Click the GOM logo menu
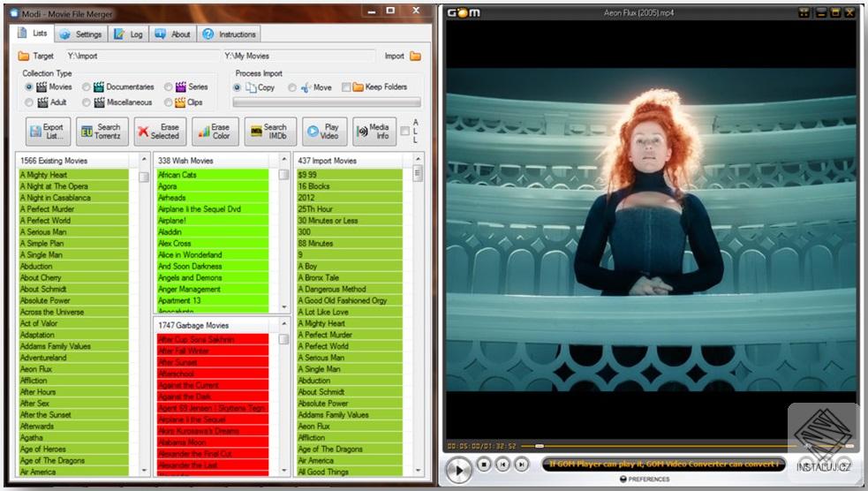Viewport: 868px width, 491px height. coord(464,12)
